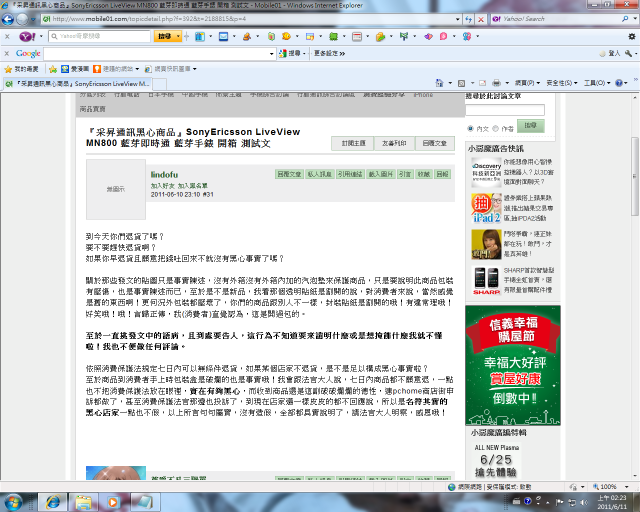Open the IE Help question mark icon
This screenshot has height=512, width=640.
pos(619,83)
